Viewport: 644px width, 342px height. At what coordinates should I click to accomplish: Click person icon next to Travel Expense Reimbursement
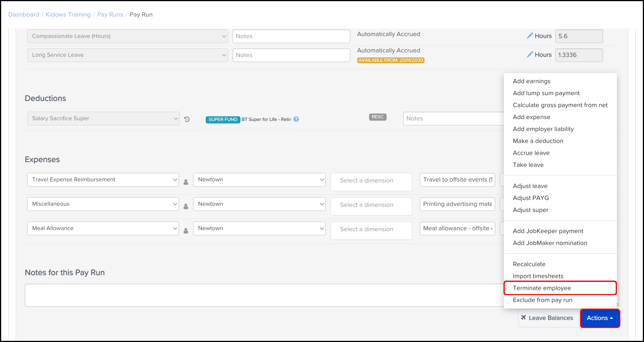point(186,182)
